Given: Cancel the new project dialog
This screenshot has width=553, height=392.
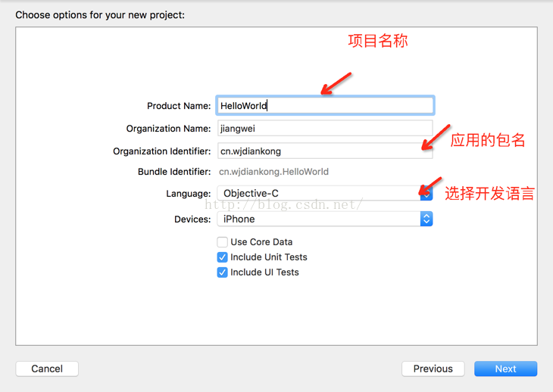Looking at the screenshot, I should (47, 369).
